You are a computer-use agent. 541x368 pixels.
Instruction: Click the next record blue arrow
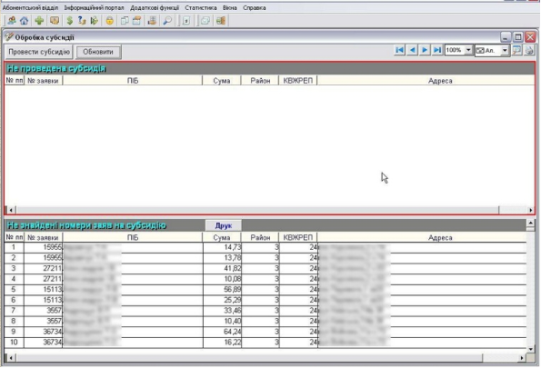[x=425, y=50]
